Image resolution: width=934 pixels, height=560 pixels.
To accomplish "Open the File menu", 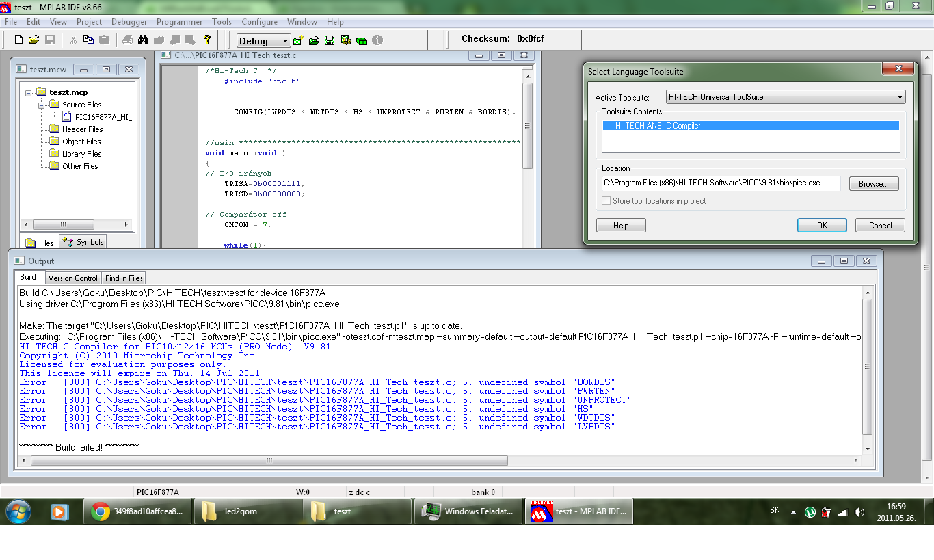I will [x=11, y=22].
